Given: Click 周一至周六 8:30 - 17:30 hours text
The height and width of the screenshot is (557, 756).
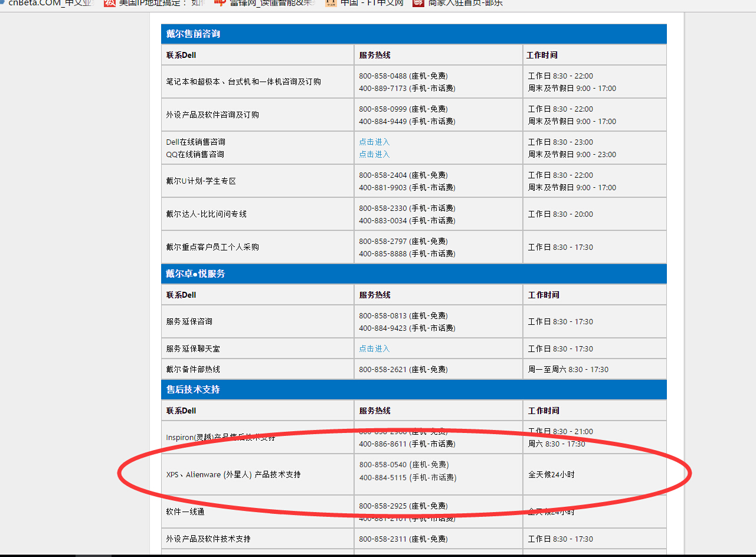Looking at the screenshot, I should [568, 369].
